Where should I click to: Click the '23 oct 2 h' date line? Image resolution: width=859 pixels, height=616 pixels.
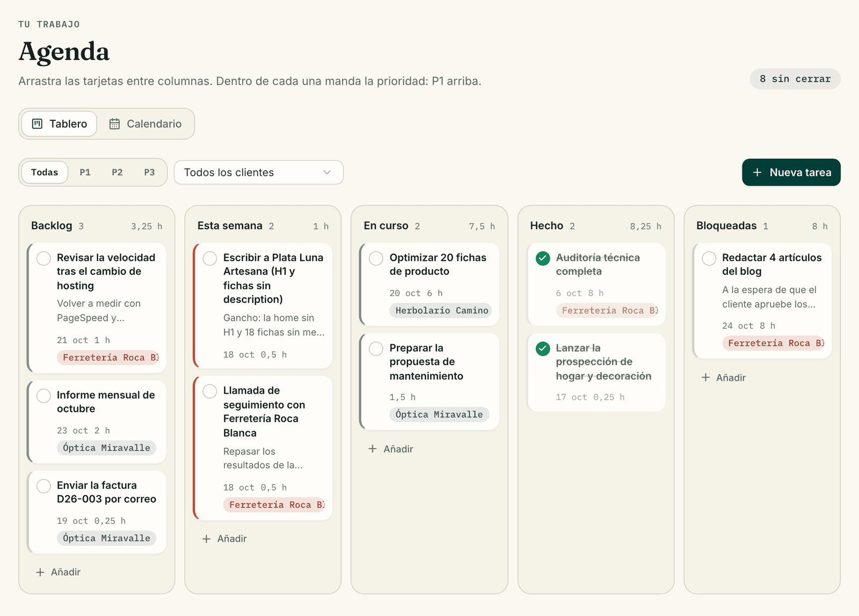coord(83,431)
